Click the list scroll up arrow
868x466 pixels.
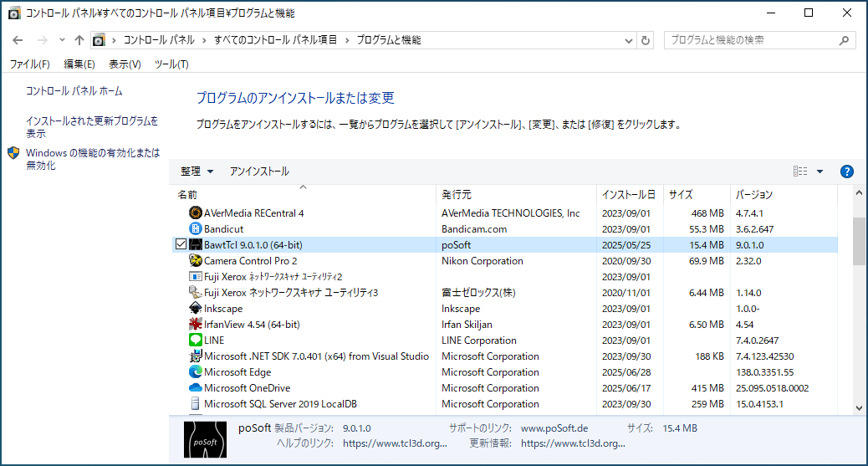coord(859,192)
